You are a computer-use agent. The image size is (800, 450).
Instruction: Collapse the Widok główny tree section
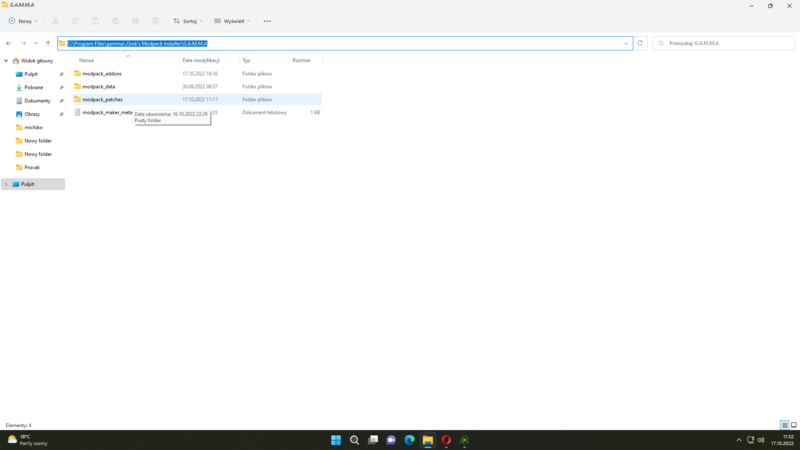6,61
